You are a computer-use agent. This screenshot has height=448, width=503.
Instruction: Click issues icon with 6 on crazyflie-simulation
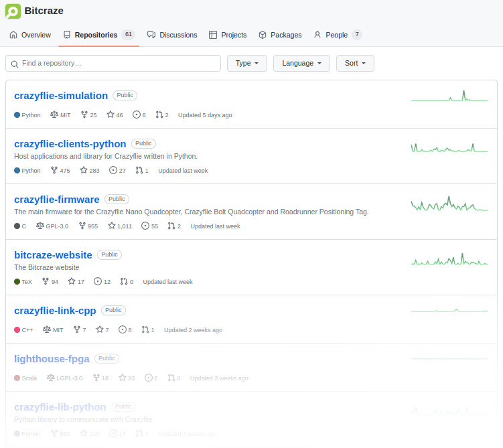point(137,115)
